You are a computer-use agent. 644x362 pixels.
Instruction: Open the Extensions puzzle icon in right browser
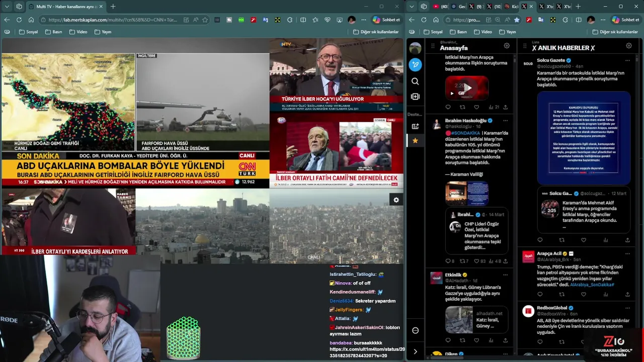(566, 20)
